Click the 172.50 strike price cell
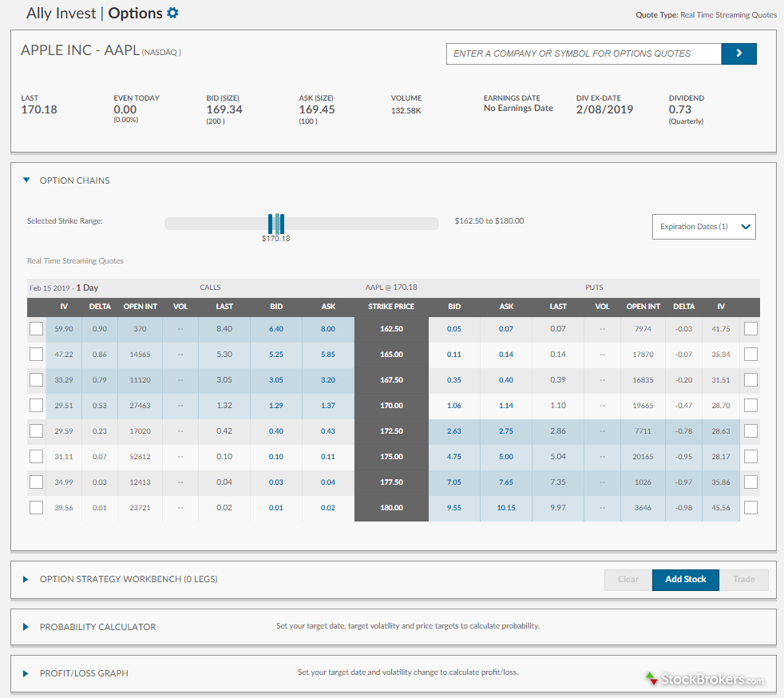Image resolution: width=784 pixels, height=698 pixels. point(391,430)
